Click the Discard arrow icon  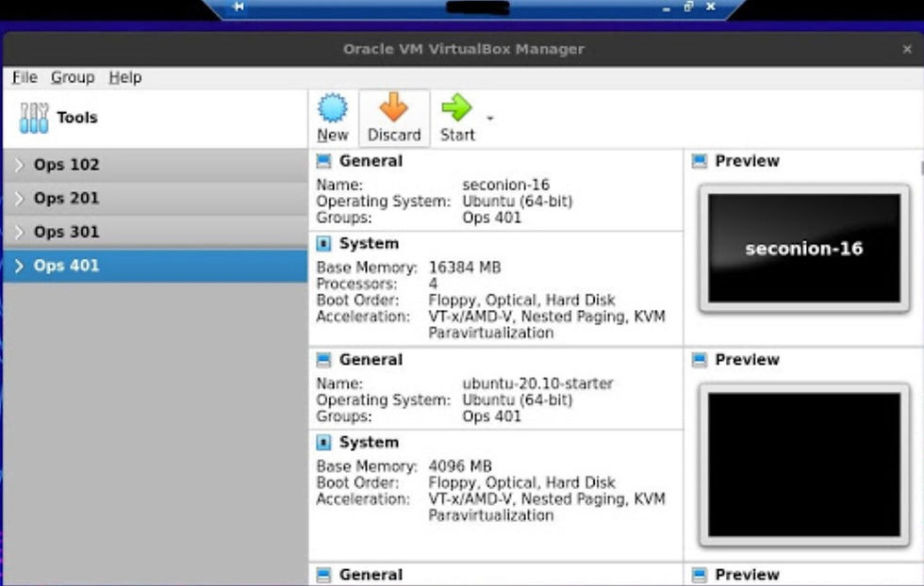[394, 107]
